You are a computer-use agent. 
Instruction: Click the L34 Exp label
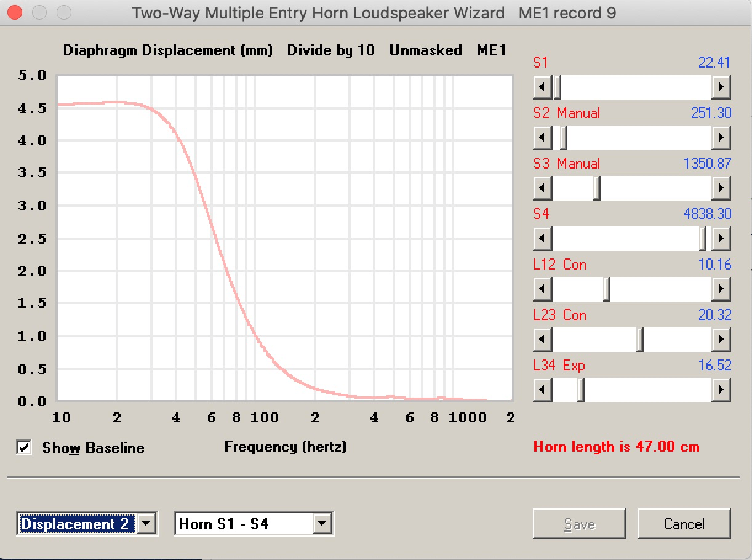pyautogui.click(x=559, y=366)
